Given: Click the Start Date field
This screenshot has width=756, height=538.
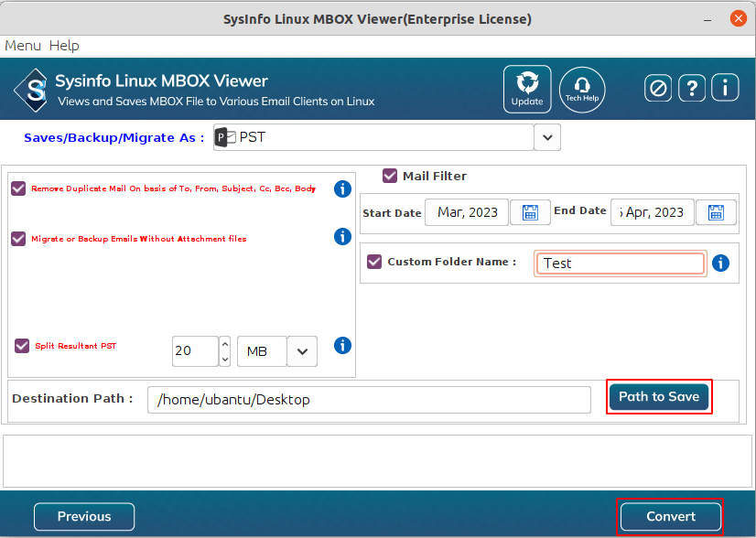Looking at the screenshot, I should tap(466, 212).
